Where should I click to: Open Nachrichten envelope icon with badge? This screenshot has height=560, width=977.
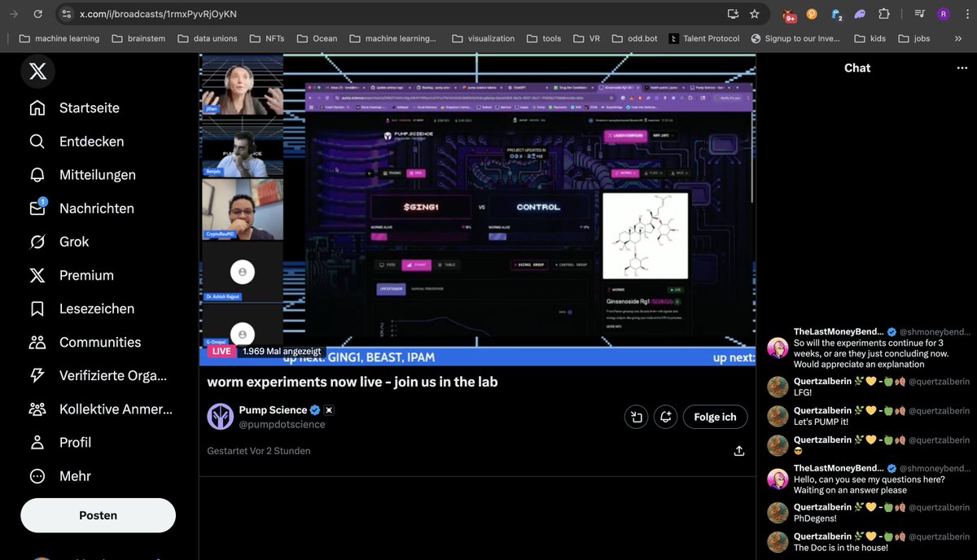coord(37,208)
